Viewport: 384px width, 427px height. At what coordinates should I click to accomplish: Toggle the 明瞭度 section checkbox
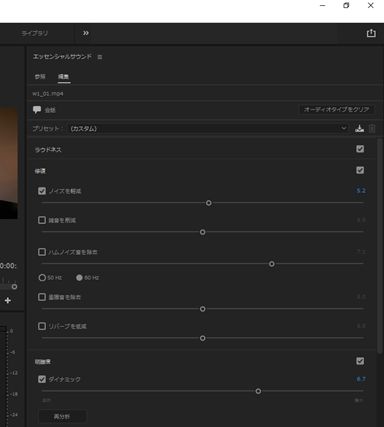360,361
